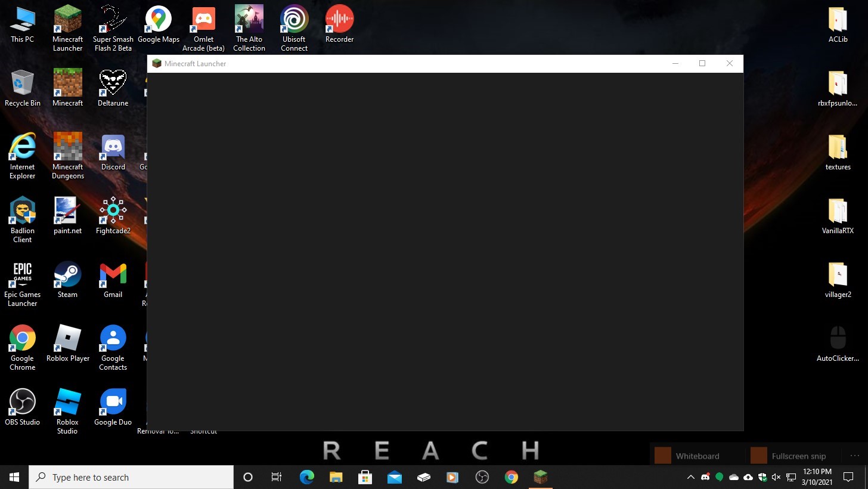
Task: Click the Minecraft Launcher taskbar button
Action: coord(540,477)
